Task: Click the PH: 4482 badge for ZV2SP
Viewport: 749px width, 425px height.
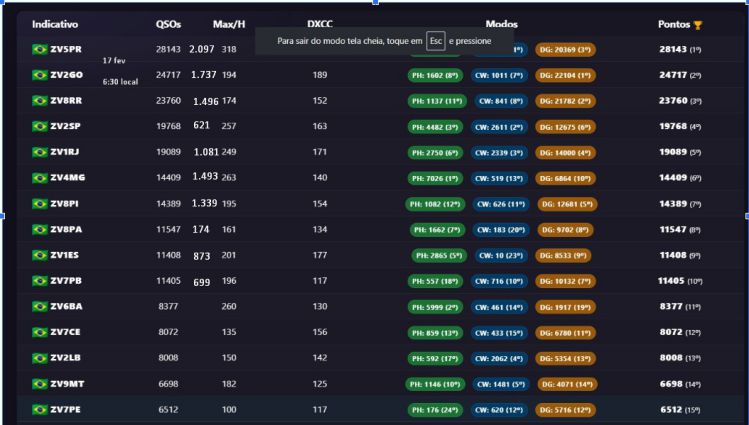Action: pyautogui.click(x=435, y=126)
